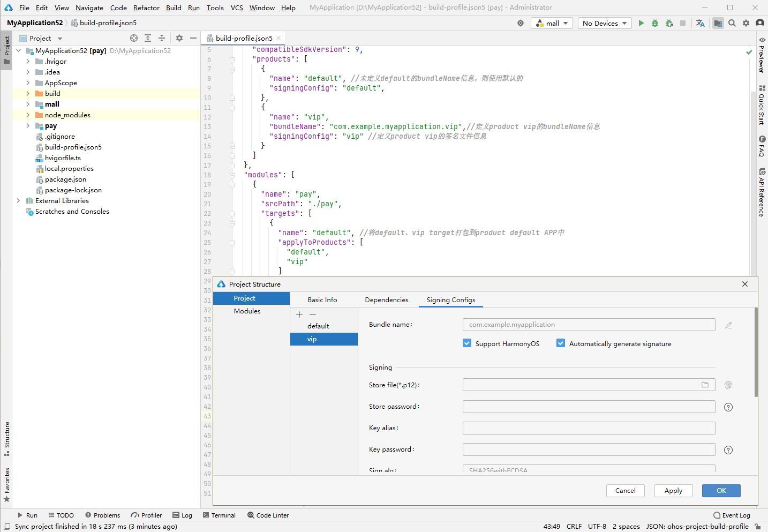Open the Refactor menu
The image size is (768, 532).
146,8
